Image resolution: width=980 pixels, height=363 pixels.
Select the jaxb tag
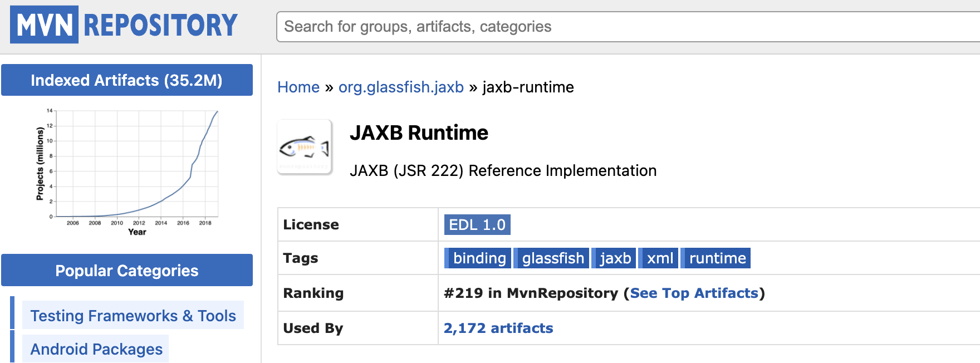[x=614, y=258]
